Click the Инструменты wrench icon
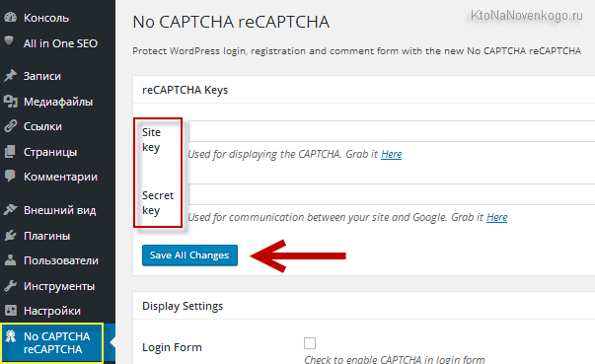595x364 pixels. click(x=10, y=286)
